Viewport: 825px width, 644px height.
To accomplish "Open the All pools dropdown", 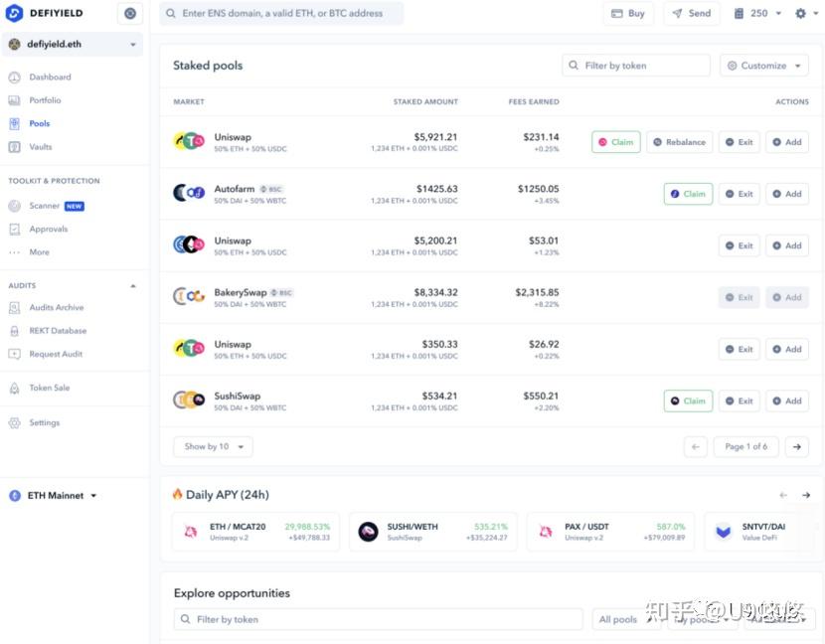I will 624,619.
